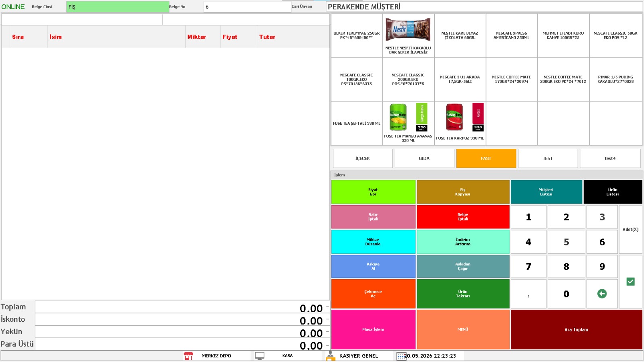Click the İsim column header
Screen dimensions: 644x362
coord(116,37)
